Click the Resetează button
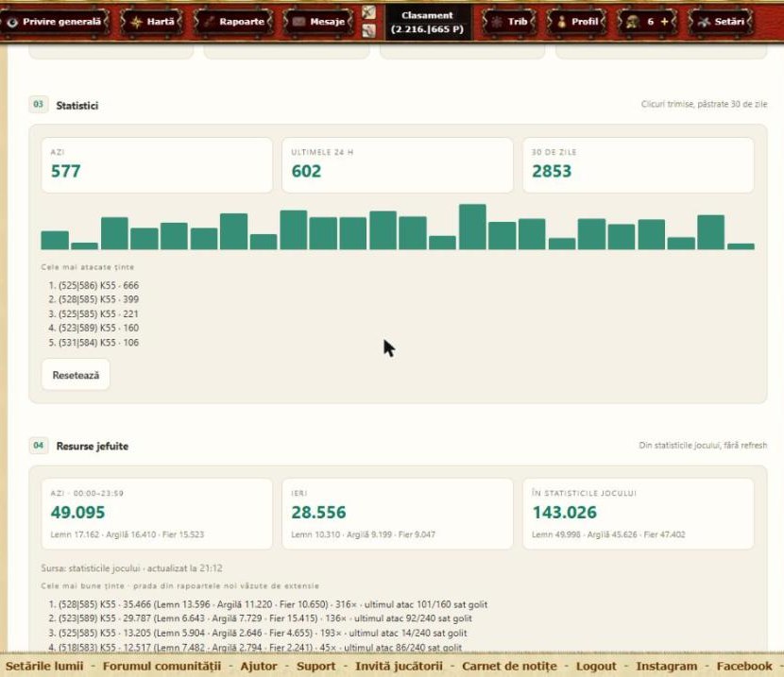This screenshot has width=784, height=677. 76,375
